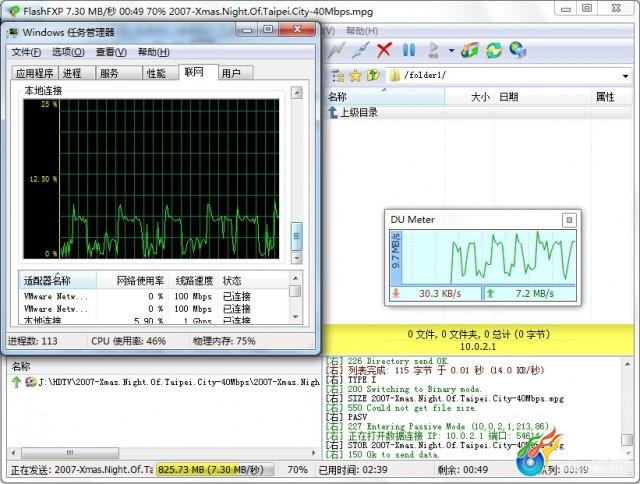Switch to the 用户 tab
Viewport: 640px width, 484px height.
click(236, 73)
